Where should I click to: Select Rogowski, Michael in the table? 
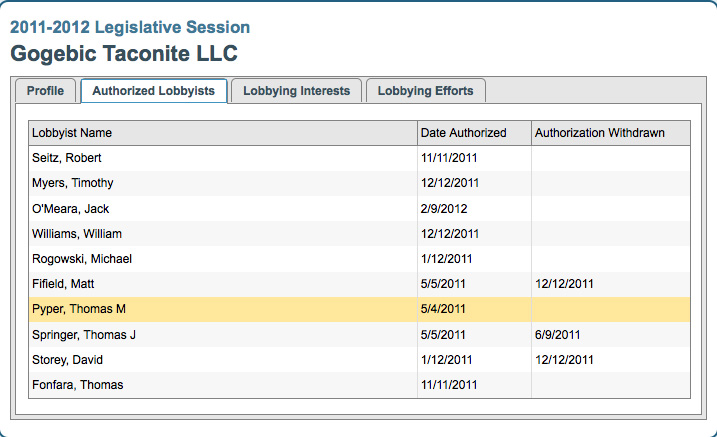pyautogui.click(x=82, y=259)
